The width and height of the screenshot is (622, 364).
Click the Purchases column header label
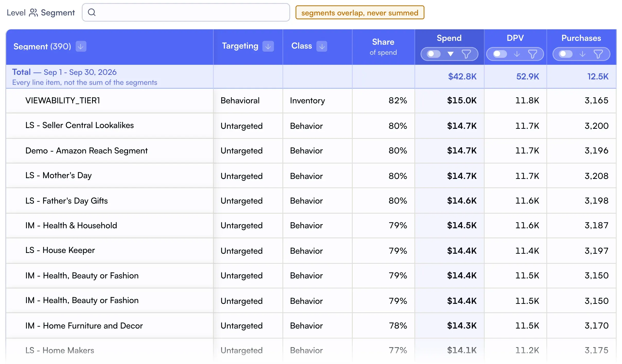click(581, 38)
